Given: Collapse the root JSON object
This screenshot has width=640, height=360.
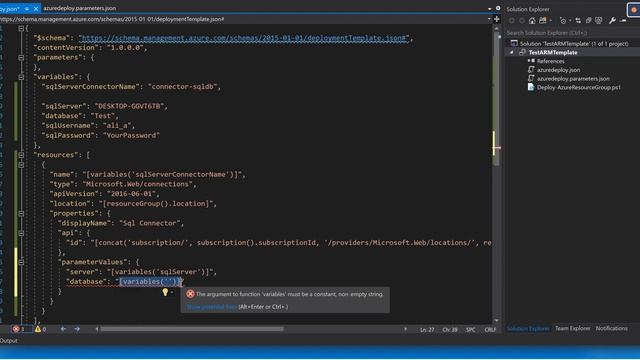Looking at the screenshot, I should [21, 28].
